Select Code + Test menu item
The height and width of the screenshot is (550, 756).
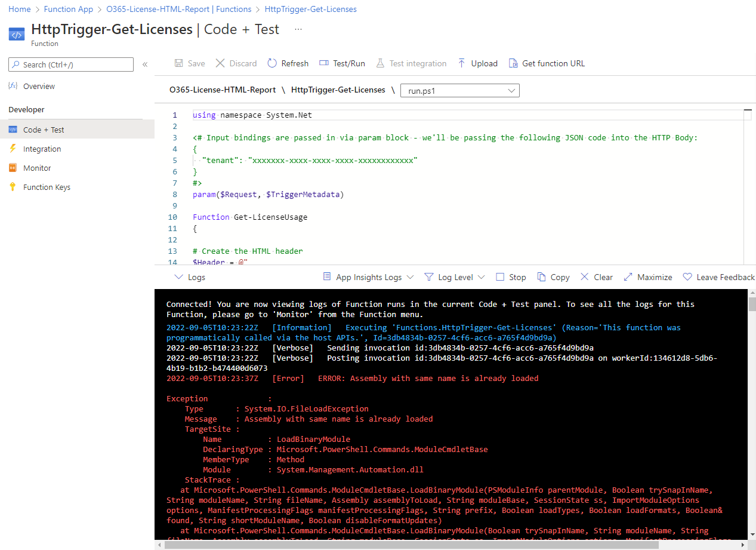[x=77, y=130]
